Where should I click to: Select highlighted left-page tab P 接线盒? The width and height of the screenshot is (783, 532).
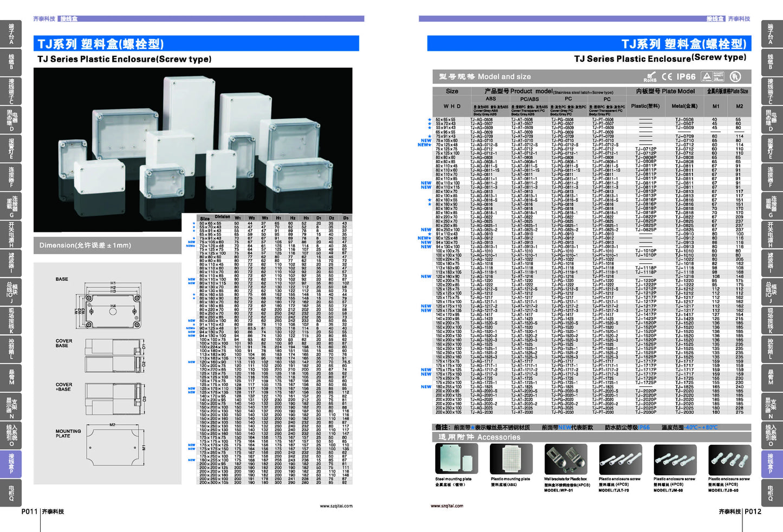point(11,464)
